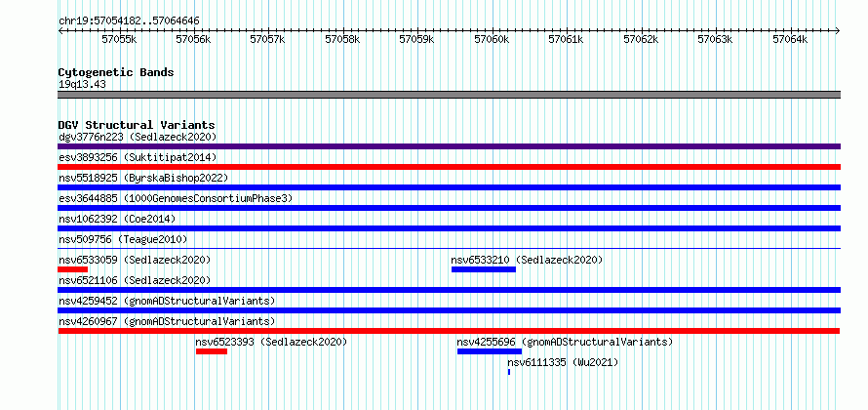Screen dimensions: 868x410
Task: Click the 57057k ruler tick label
Action: (x=268, y=39)
